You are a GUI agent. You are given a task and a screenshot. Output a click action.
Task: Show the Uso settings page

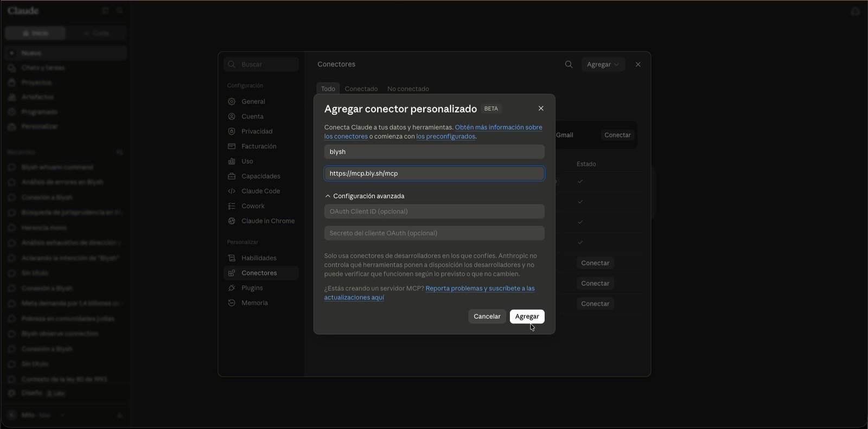[261, 161]
